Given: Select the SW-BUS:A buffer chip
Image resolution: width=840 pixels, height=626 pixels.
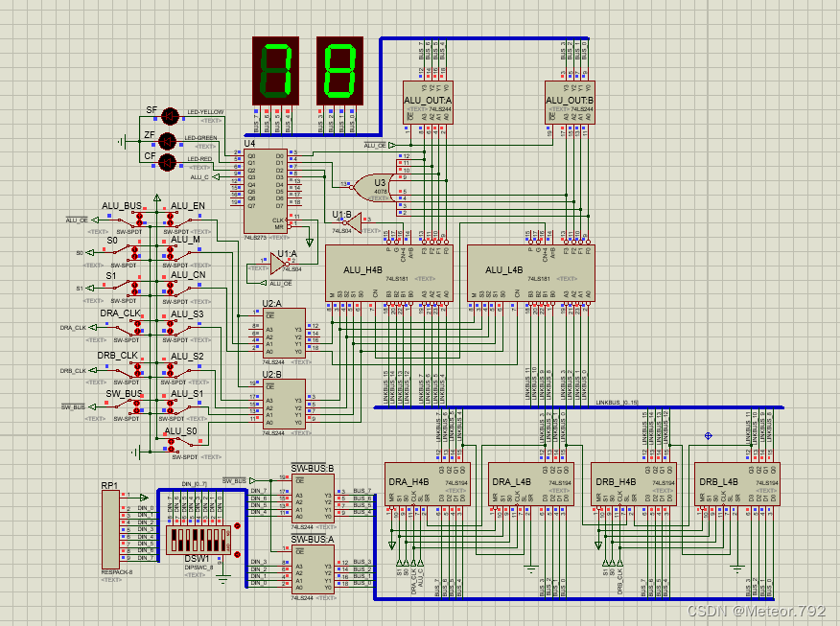Looking at the screenshot, I should point(313,569).
